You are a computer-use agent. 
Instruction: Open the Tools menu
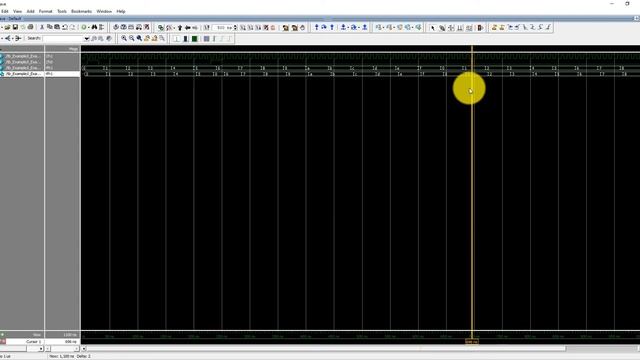point(62,11)
